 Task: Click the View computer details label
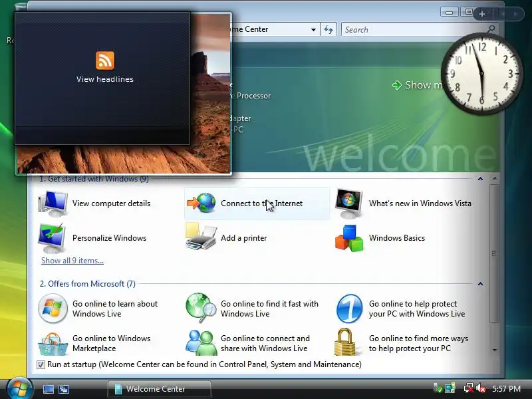pyautogui.click(x=111, y=203)
